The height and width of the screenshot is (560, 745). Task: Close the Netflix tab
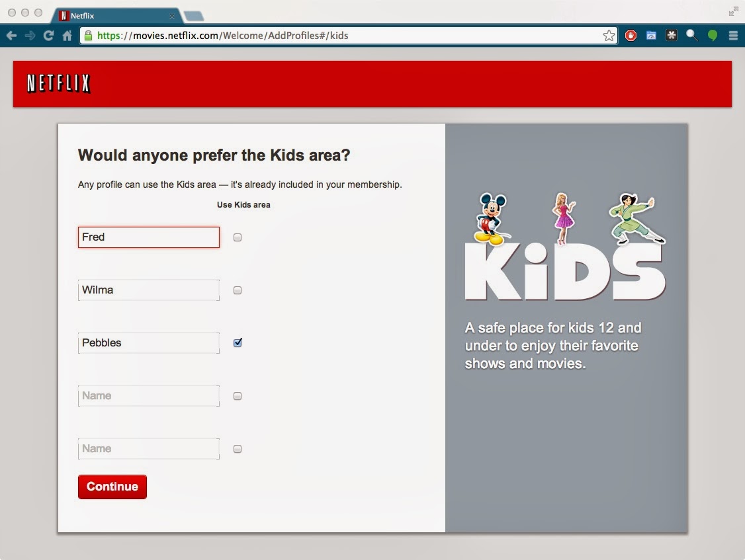[172, 16]
